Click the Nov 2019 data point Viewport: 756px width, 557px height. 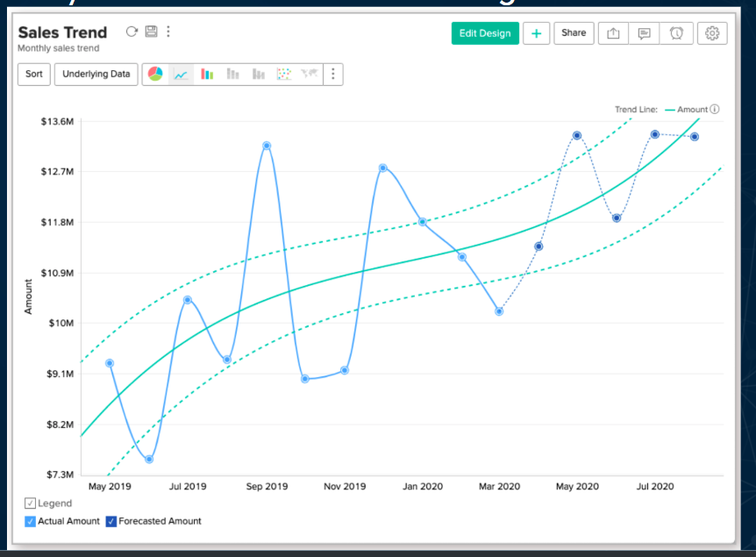pos(345,370)
